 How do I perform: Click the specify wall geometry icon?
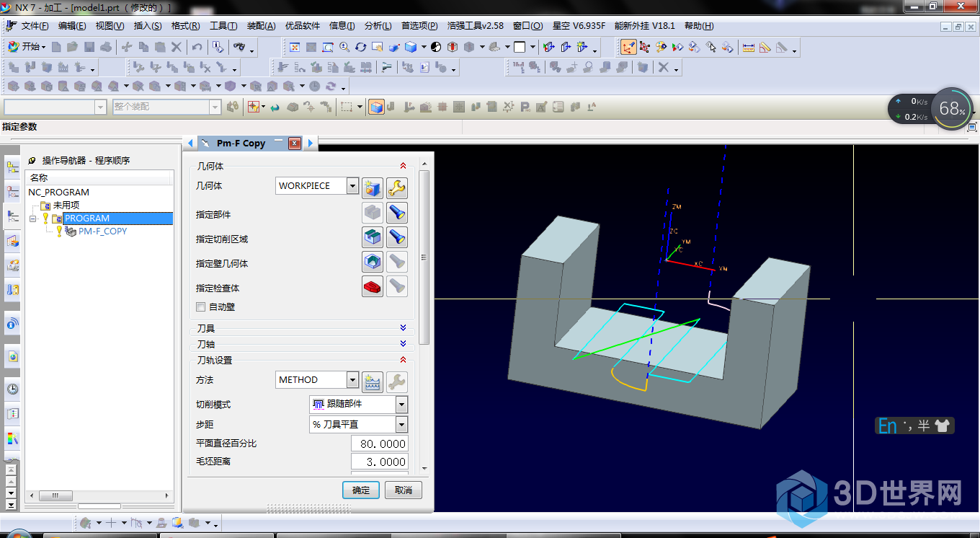pyautogui.click(x=373, y=262)
